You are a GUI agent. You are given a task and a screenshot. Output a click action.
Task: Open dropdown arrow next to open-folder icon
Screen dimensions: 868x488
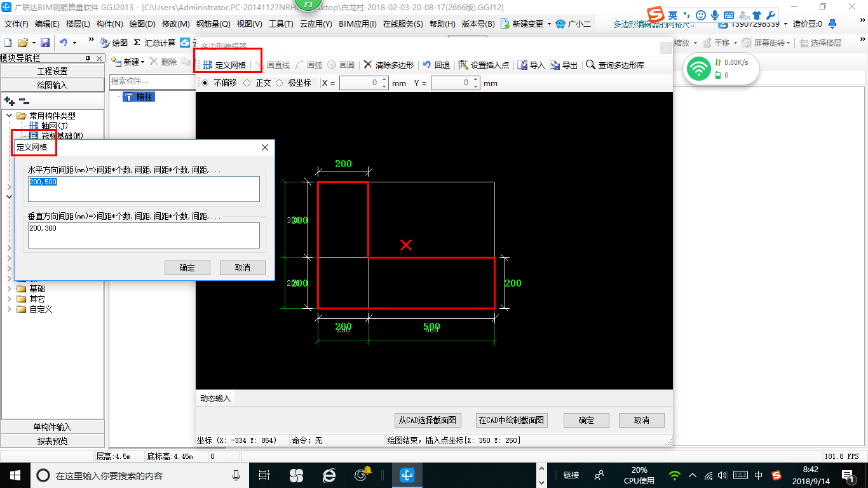[33, 43]
